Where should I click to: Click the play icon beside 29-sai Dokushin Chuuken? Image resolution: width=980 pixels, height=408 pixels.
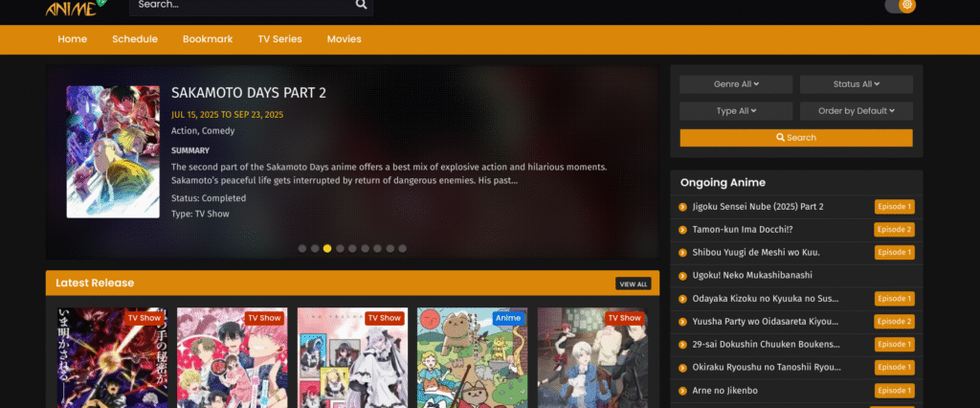point(683,345)
